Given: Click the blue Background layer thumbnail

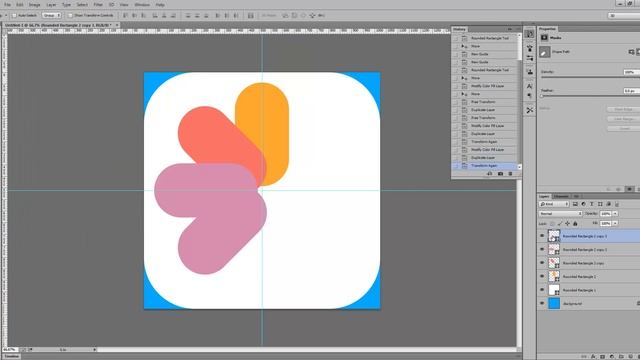Looking at the screenshot, I should click(x=554, y=303).
